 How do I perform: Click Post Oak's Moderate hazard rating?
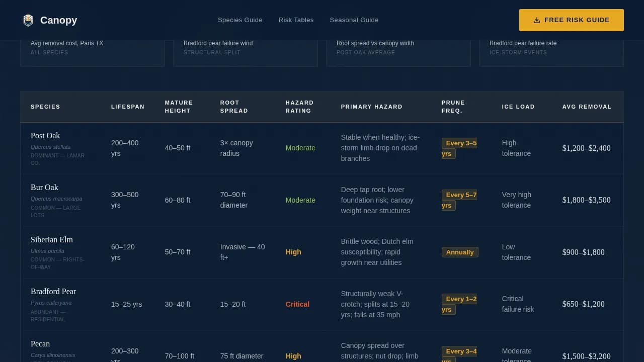click(300, 148)
